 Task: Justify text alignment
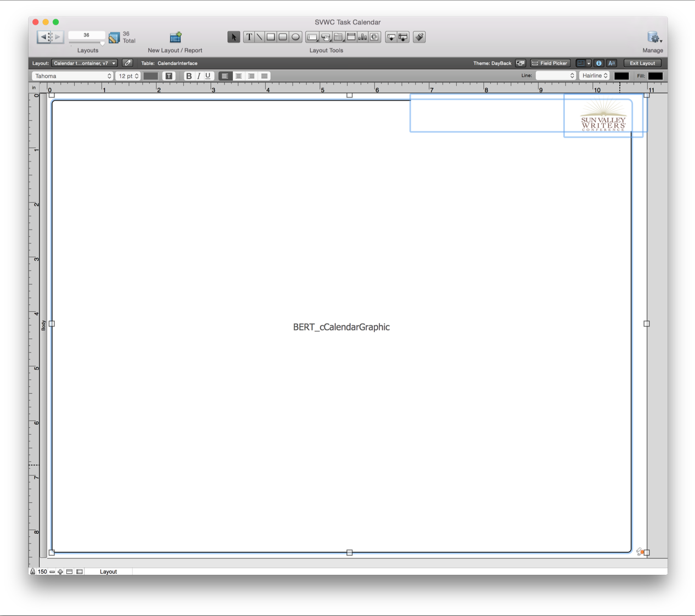click(x=264, y=76)
